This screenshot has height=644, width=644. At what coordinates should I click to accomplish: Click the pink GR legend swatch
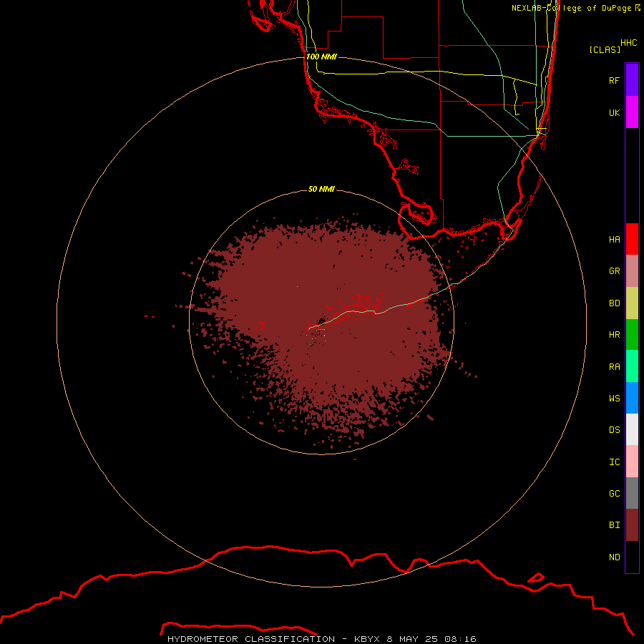coord(632,271)
